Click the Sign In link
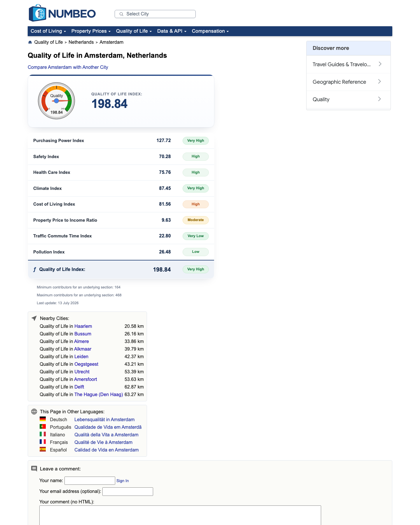The width and height of the screenshot is (420, 525). (x=123, y=481)
